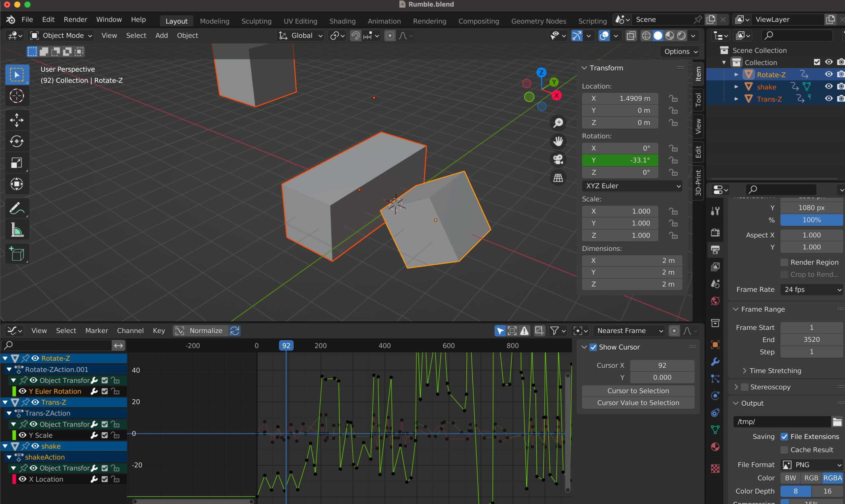
Task: Open the Frame Rate 24 fps dropdown
Action: pos(812,289)
